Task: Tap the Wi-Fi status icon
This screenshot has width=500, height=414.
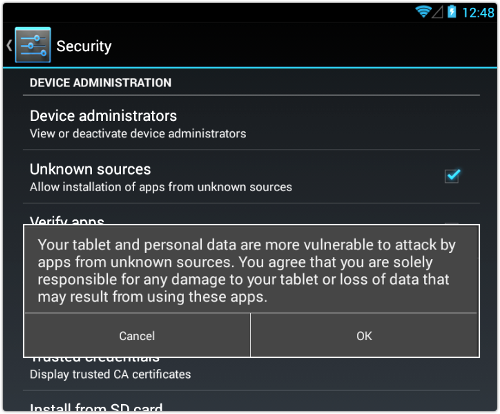Action: 423,12
